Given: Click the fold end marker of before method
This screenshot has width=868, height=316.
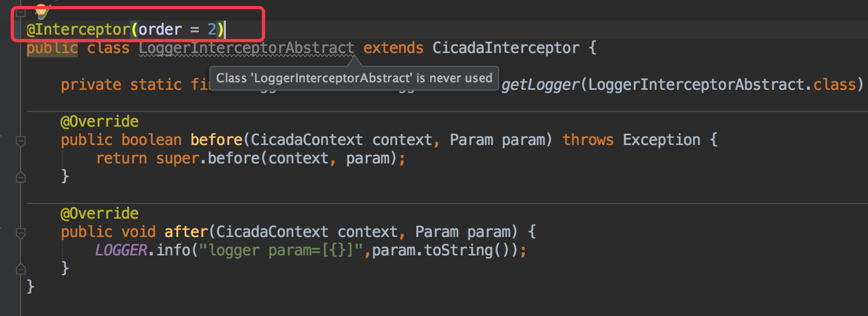Looking at the screenshot, I should pos(21,176).
